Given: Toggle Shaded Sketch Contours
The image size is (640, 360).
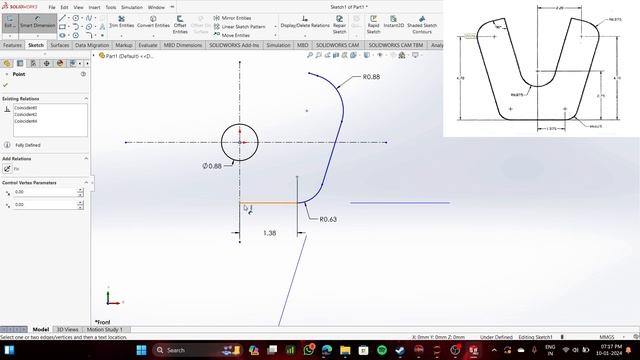Looking at the screenshot, I should [422, 24].
